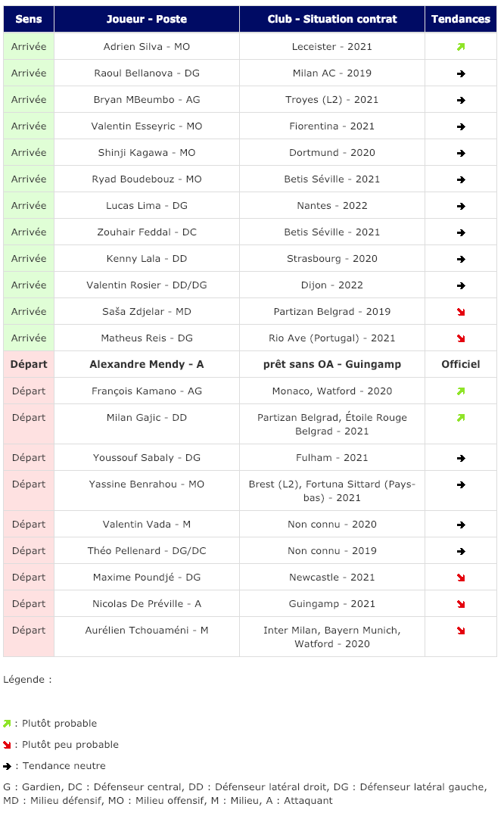Viewport: 504px width, 816px height.
Task: Click the red trend arrow for Saša Zdjelar
Action: pyautogui.click(x=461, y=312)
